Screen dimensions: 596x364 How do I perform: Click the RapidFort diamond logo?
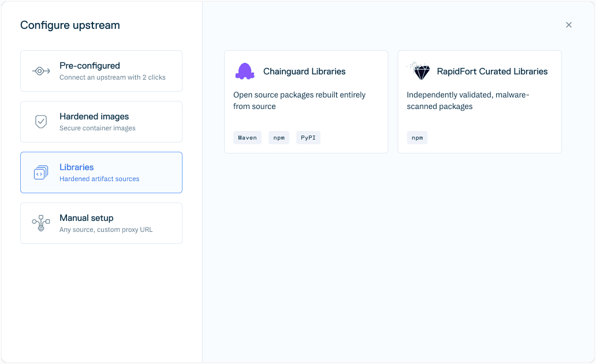pyautogui.click(x=419, y=71)
